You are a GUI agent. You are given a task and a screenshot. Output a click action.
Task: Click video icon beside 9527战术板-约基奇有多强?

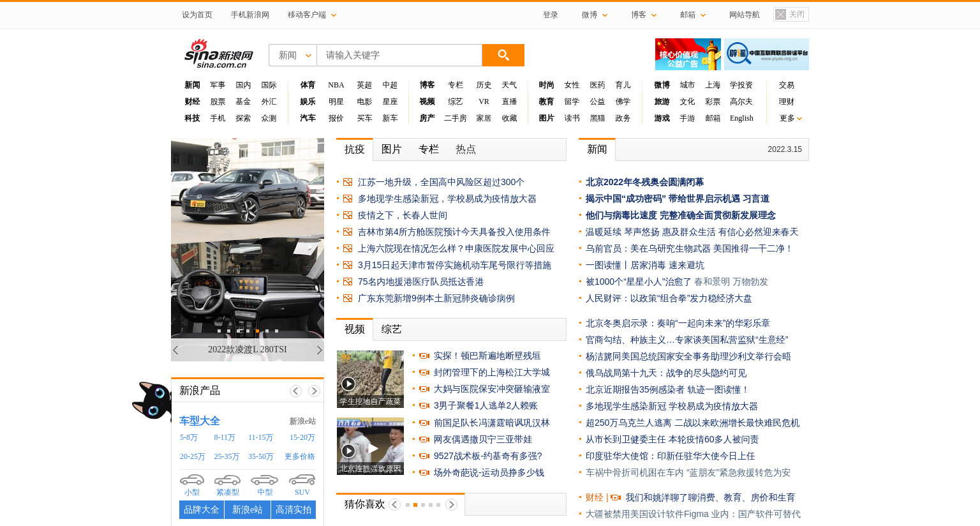click(x=424, y=456)
